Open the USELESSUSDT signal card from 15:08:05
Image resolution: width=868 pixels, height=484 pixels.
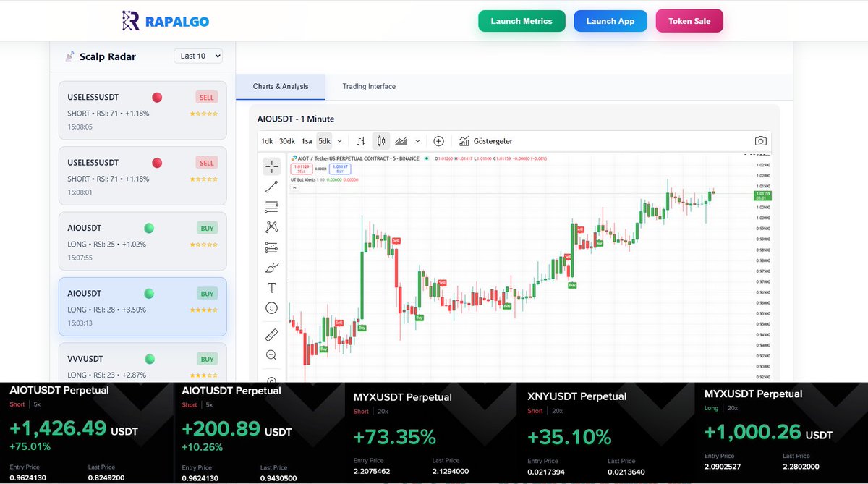[142, 110]
